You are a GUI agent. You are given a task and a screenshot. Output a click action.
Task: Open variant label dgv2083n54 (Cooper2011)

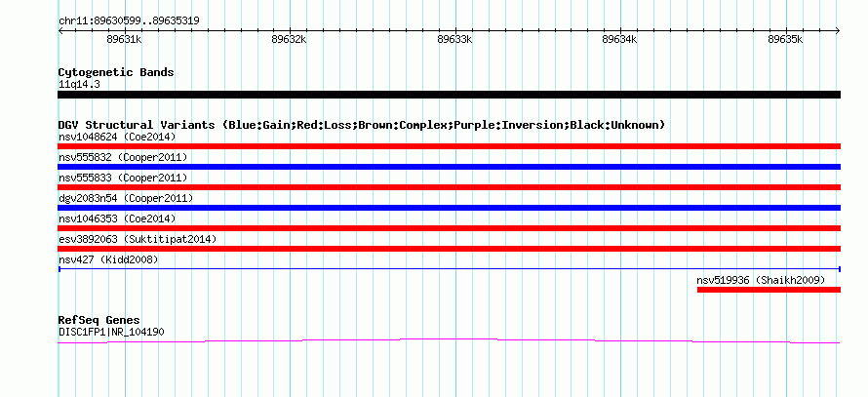click(x=126, y=198)
